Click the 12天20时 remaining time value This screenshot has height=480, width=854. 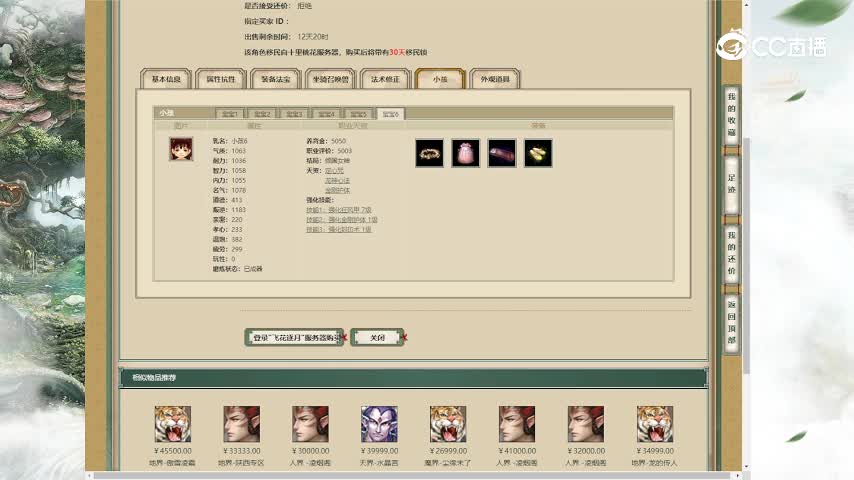pyautogui.click(x=313, y=37)
